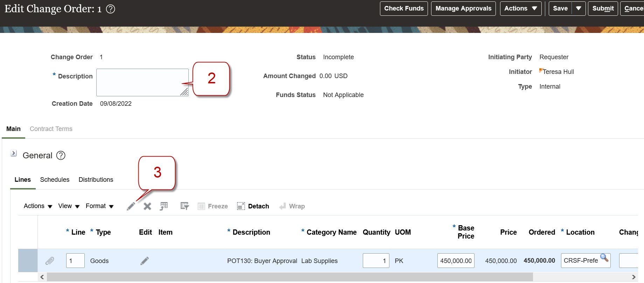
Task: Open the View menu in lines toolbar
Action: click(69, 206)
